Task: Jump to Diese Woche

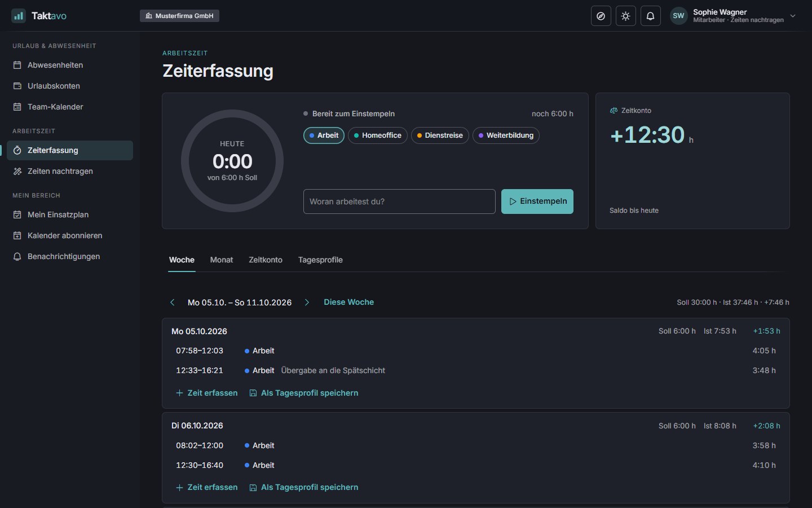Action: (348, 303)
